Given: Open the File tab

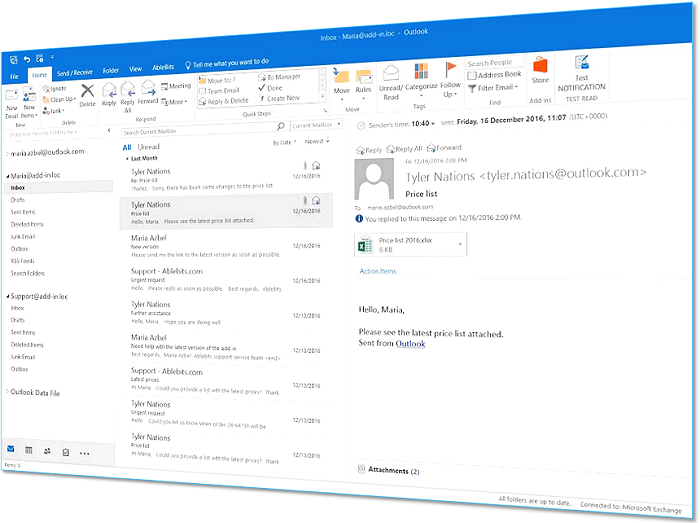Looking at the screenshot, I should click(14, 77).
